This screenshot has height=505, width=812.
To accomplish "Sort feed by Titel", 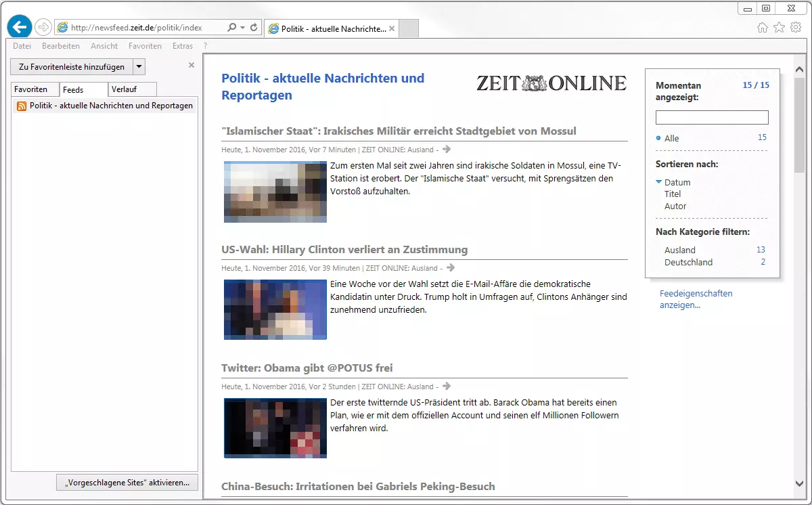I will [673, 194].
